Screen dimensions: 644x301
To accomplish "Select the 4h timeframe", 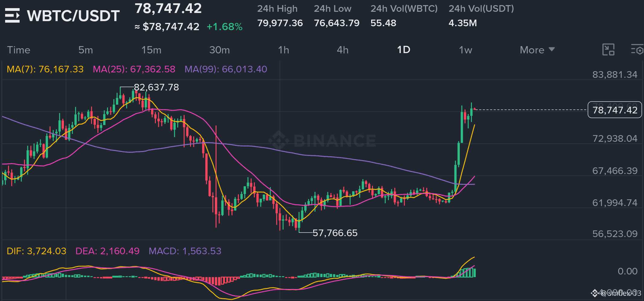I will pyautogui.click(x=343, y=50).
